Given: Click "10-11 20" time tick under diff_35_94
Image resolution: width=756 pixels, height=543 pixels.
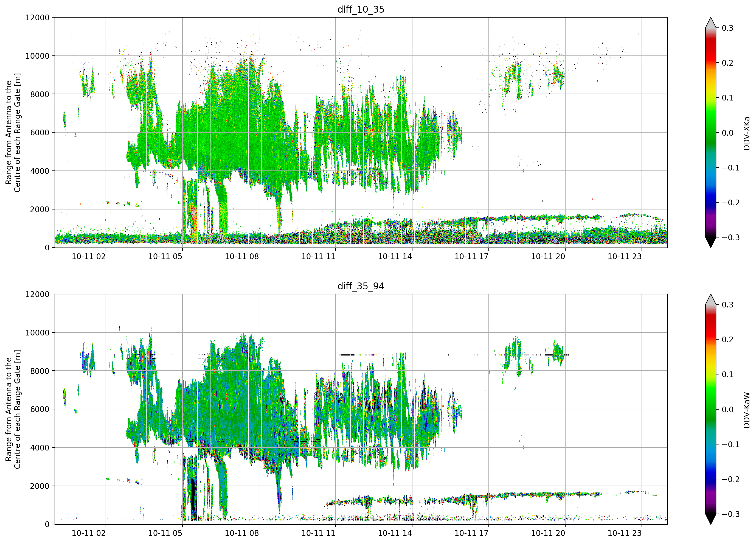Looking at the screenshot, I should (x=548, y=533).
